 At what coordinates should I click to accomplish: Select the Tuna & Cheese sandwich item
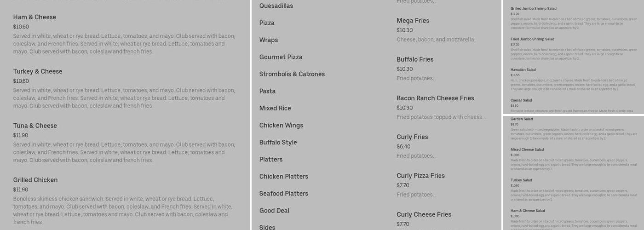click(35, 126)
